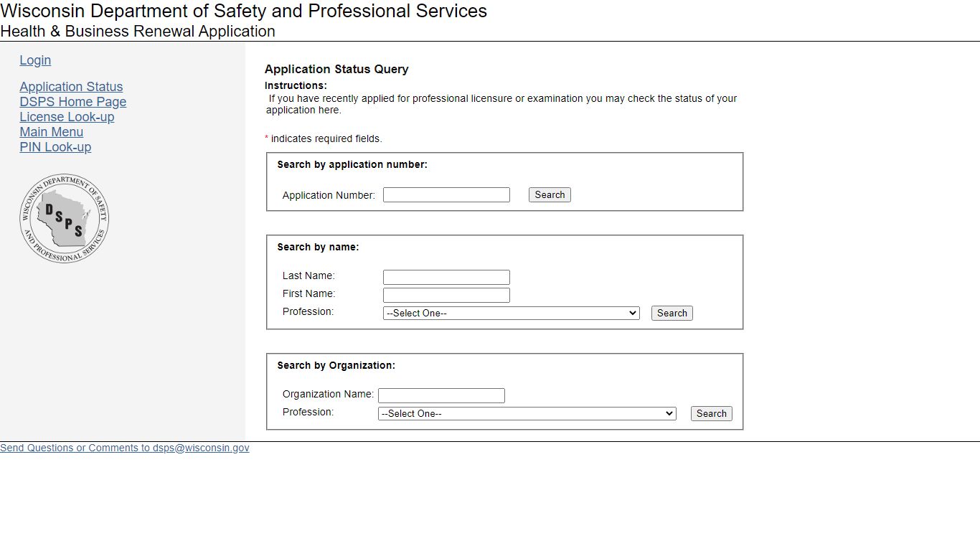Send Questions or Comments email link
This screenshot has height=551, width=980.
125,448
